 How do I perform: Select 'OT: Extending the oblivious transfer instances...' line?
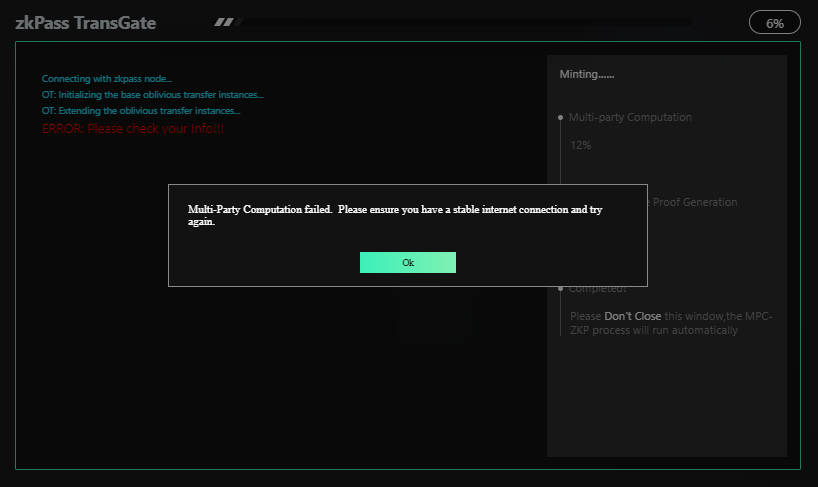141,111
